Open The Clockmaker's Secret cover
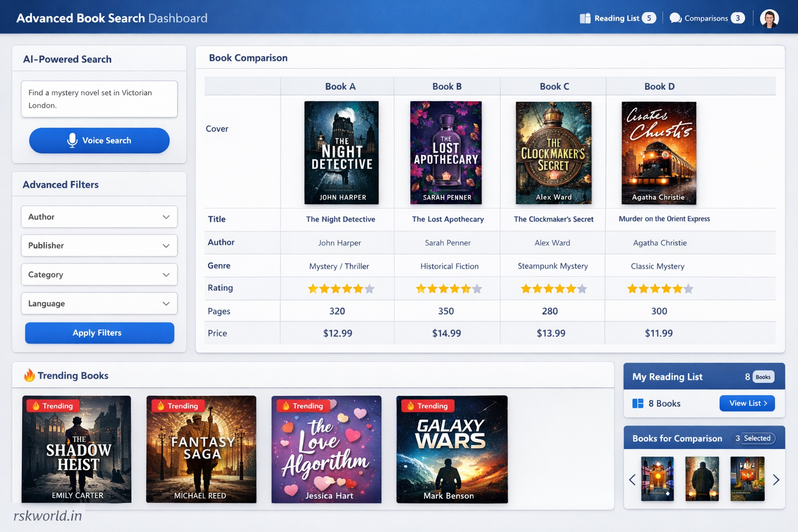 click(x=553, y=153)
